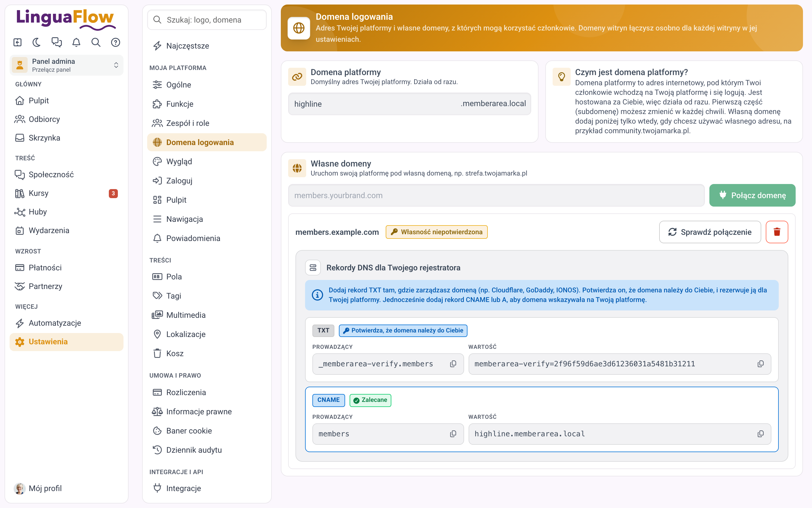Click the settings search box
Viewport: 812px width, 508px height.
pos(207,20)
